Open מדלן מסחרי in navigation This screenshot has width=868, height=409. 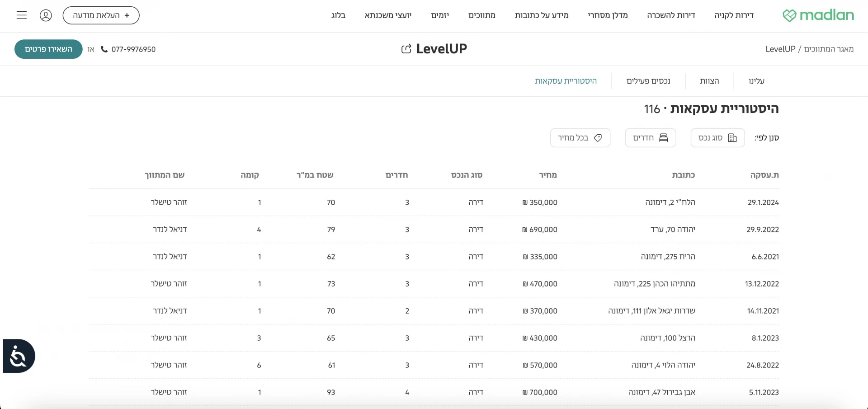click(x=608, y=15)
